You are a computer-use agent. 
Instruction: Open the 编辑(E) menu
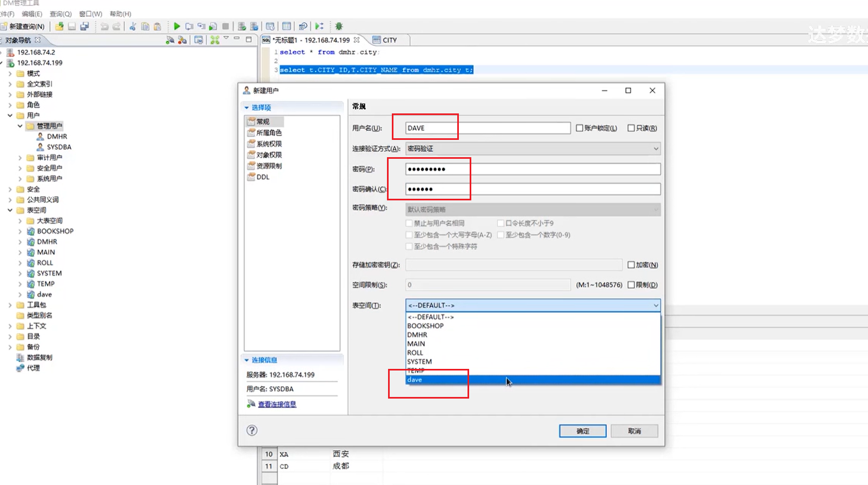(32, 14)
